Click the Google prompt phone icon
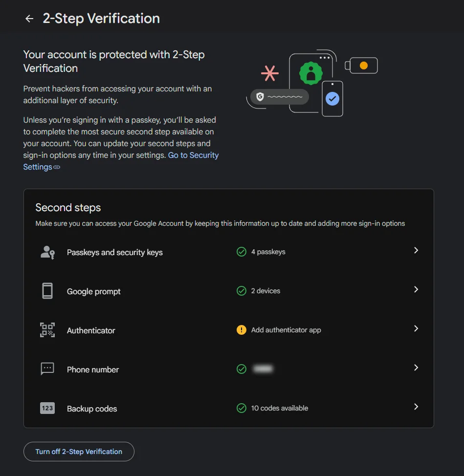The height and width of the screenshot is (476, 464). (47, 291)
